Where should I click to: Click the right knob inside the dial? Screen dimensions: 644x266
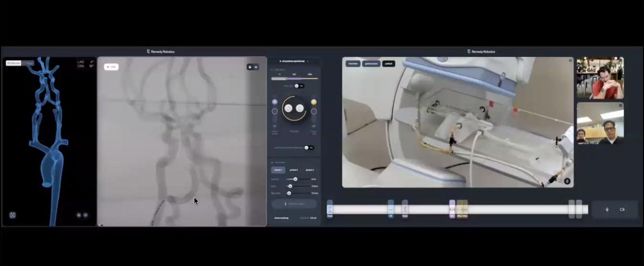pos(300,109)
